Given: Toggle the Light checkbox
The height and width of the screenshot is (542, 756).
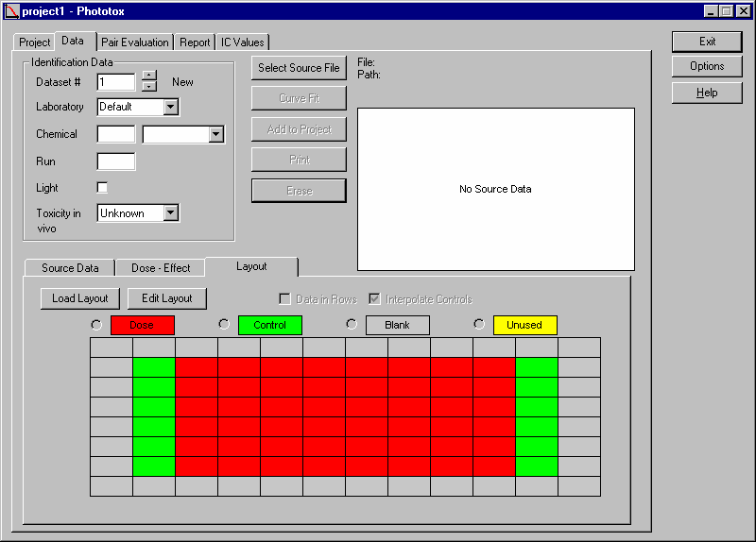Looking at the screenshot, I should click(102, 187).
